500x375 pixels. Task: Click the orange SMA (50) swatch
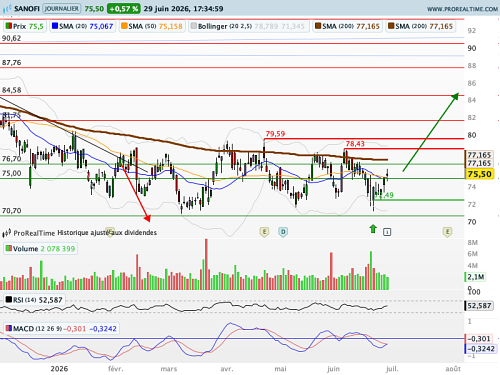[124, 26]
